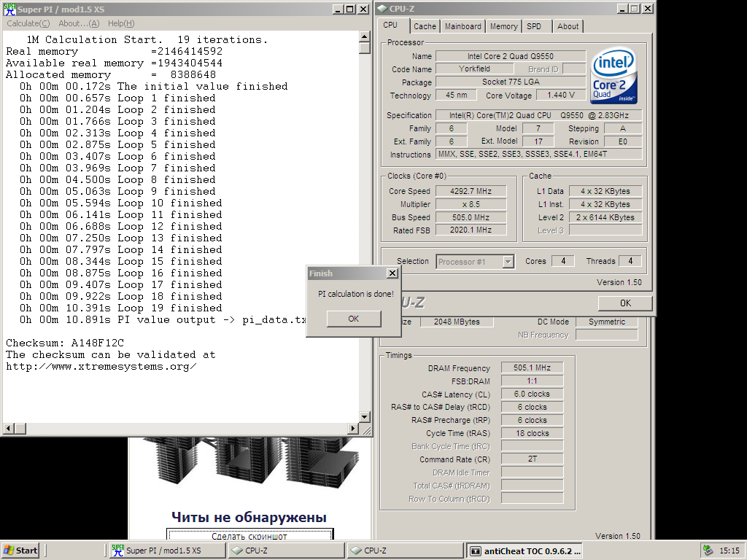Click the Package value Socket 775 LGA
Image resolution: width=747 pixels, height=560 pixels.
coord(510,82)
